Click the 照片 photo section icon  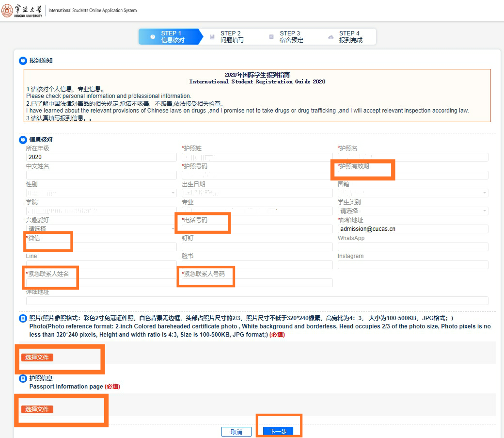[x=22, y=319]
